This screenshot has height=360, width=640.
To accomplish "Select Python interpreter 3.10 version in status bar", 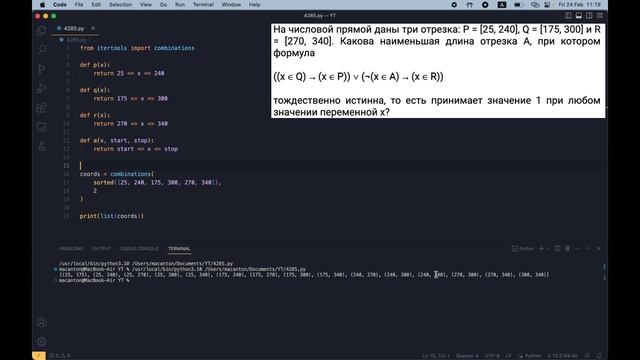I will coord(562,356).
